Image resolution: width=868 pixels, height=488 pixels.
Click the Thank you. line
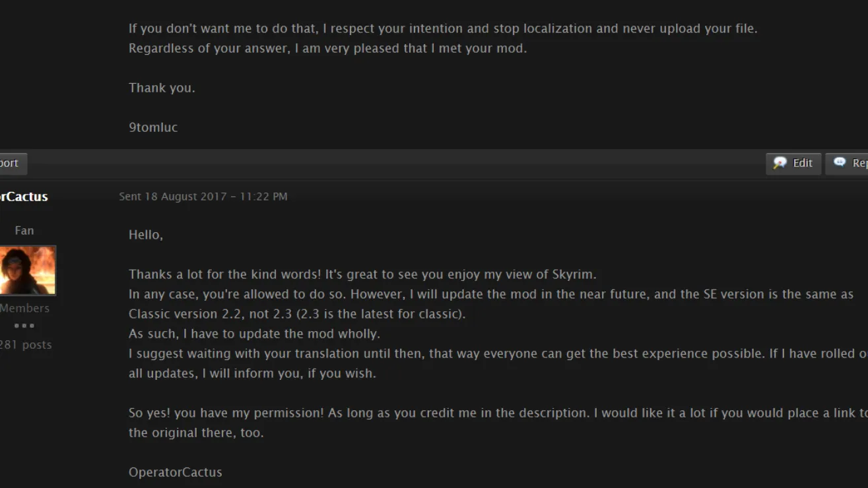coord(162,88)
